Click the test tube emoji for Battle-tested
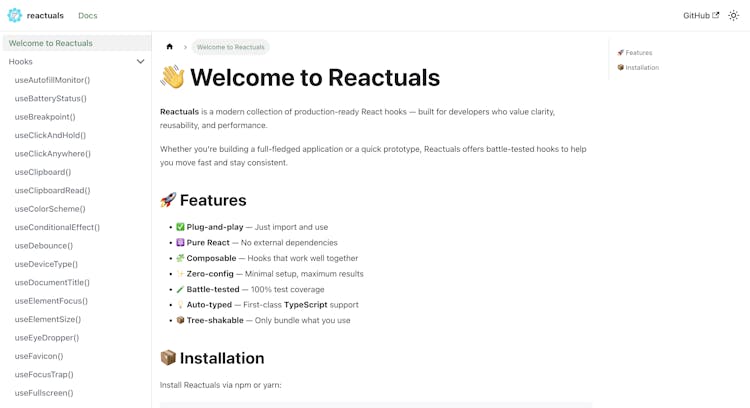Image resolution: width=750 pixels, height=408 pixels. pyautogui.click(x=180, y=289)
